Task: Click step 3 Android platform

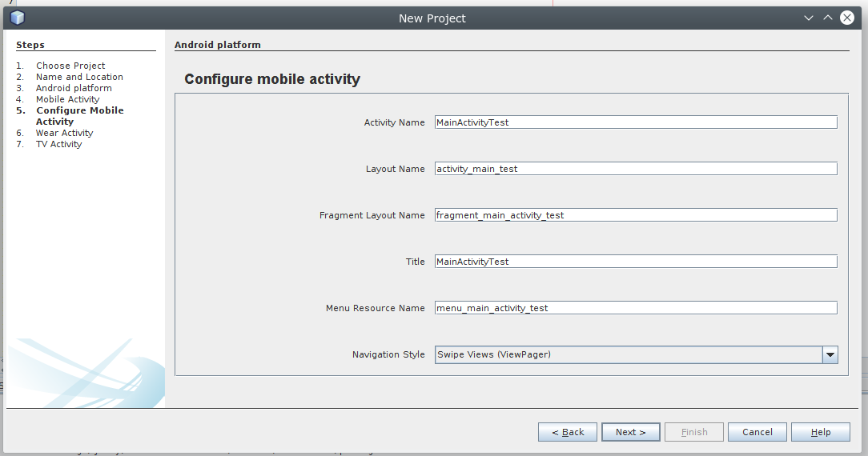Action: [74, 88]
